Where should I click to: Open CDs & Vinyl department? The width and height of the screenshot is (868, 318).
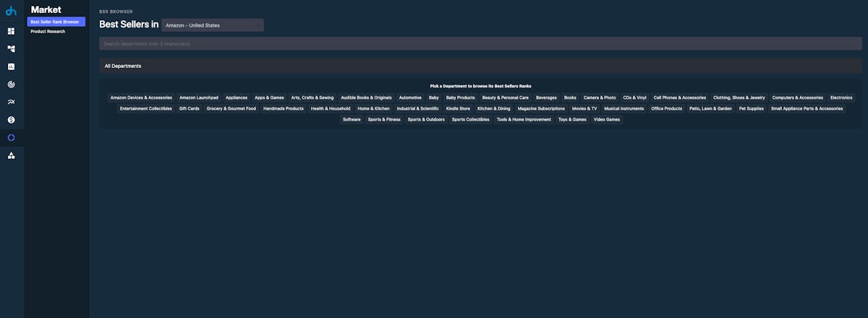pyautogui.click(x=635, y=98)
